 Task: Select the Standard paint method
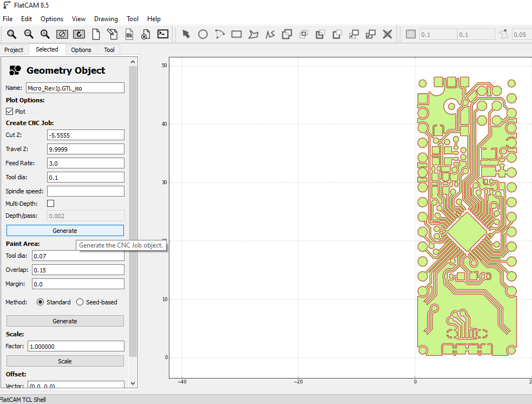point(41,302)
